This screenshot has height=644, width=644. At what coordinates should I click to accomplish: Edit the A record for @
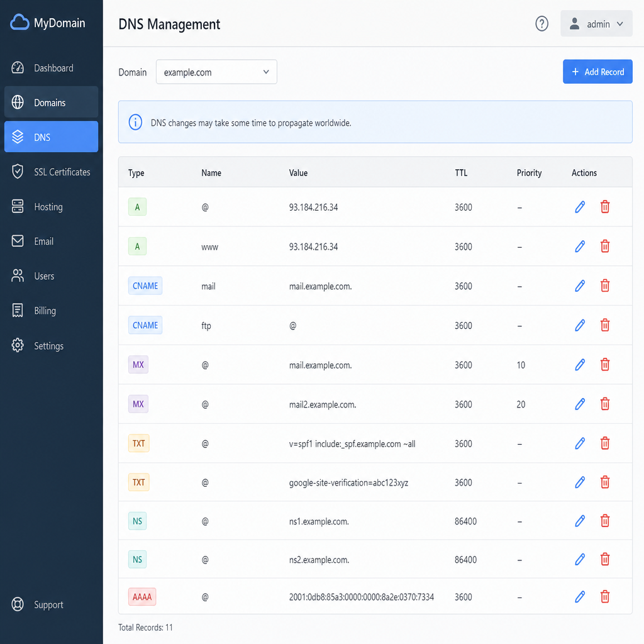(579, 207)
